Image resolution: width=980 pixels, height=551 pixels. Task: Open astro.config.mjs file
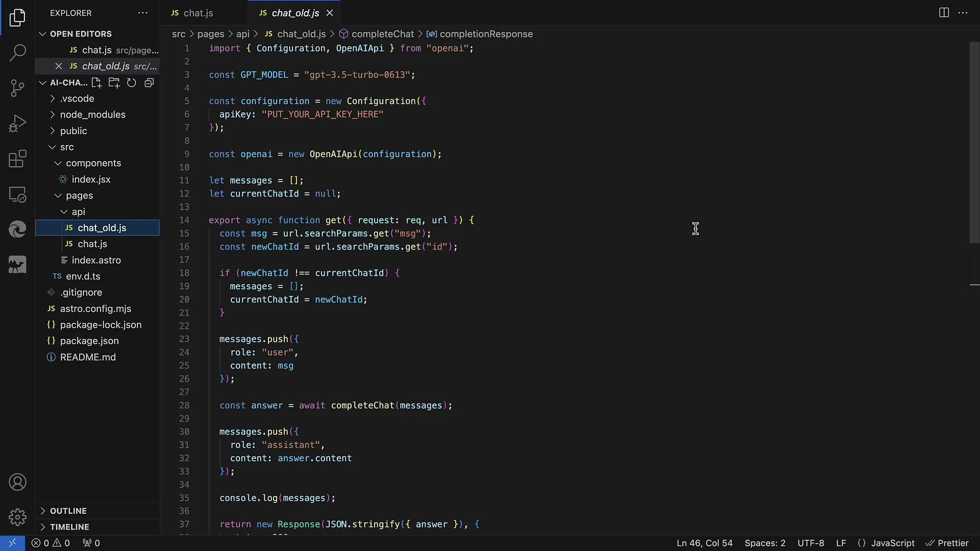tap(97, 309)
